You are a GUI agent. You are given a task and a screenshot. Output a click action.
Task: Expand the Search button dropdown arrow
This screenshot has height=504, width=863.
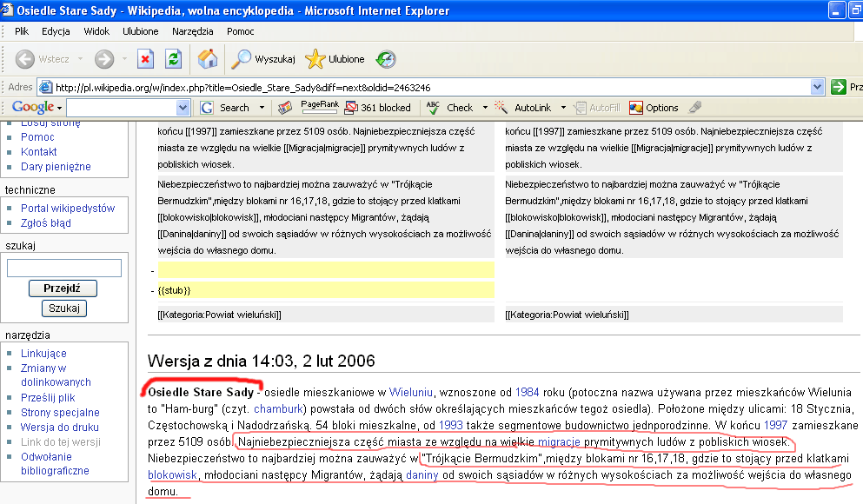(x=262, y=108)
